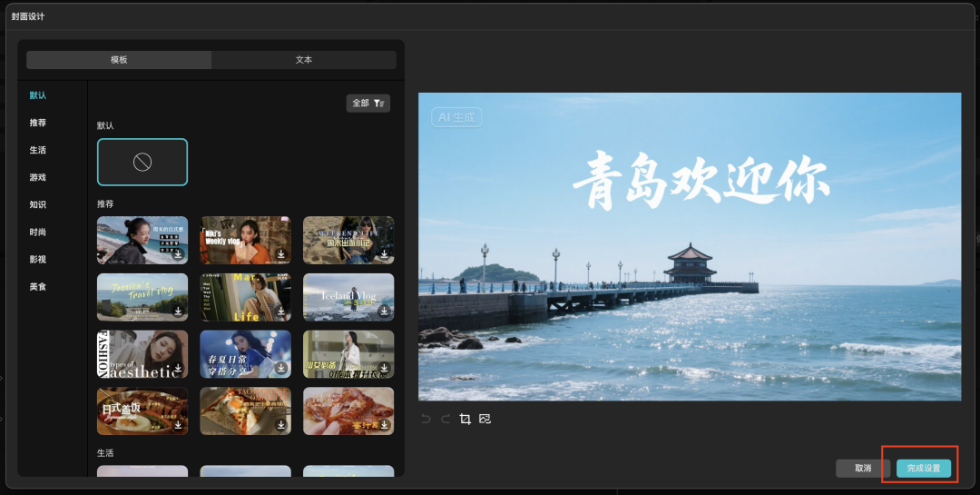This screenshot has width=980, height=495.
Task: Click the 完成设置 button
Action: tap(924, 468)
